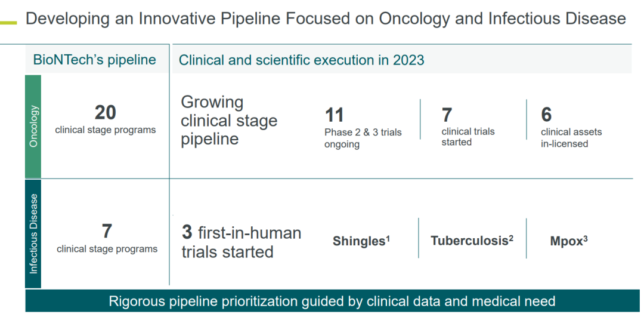
Task: Click the "clinical trials started" caption
Action: pyautogui.click(x=467, y=137)
